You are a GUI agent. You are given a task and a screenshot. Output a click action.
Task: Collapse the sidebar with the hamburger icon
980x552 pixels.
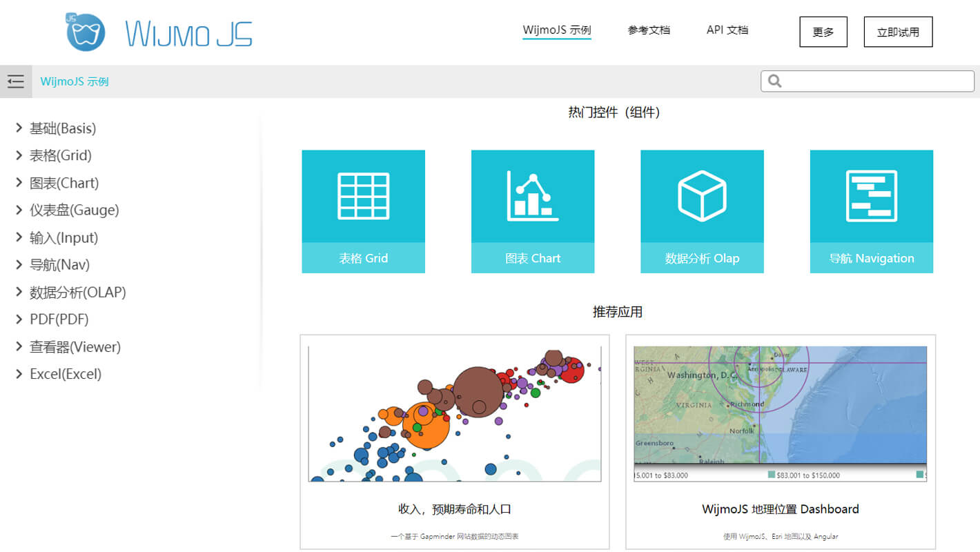tap(16, 81)
